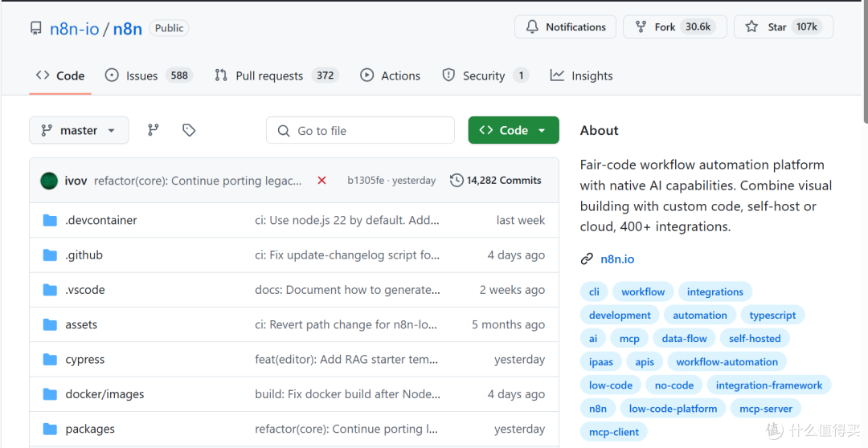Open commit 'build: Fix docker build after Node'
The width and height of the screenshot is (868, 448).
coord(348,394)
